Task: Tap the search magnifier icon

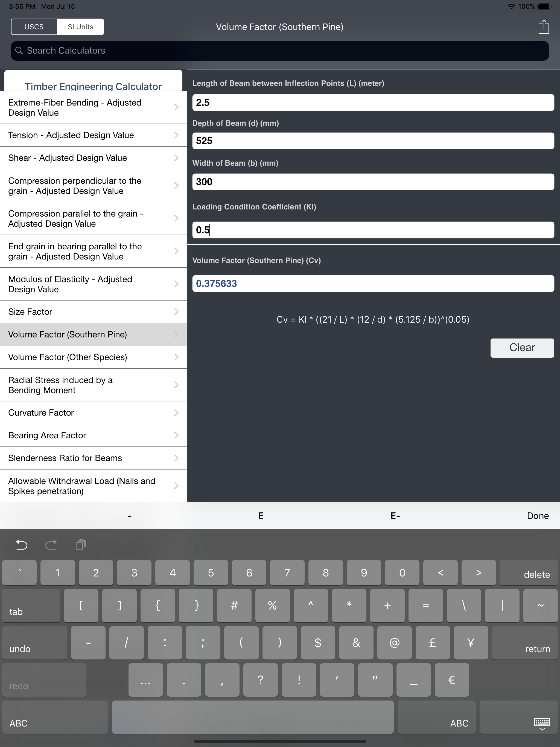Action: 19,51
